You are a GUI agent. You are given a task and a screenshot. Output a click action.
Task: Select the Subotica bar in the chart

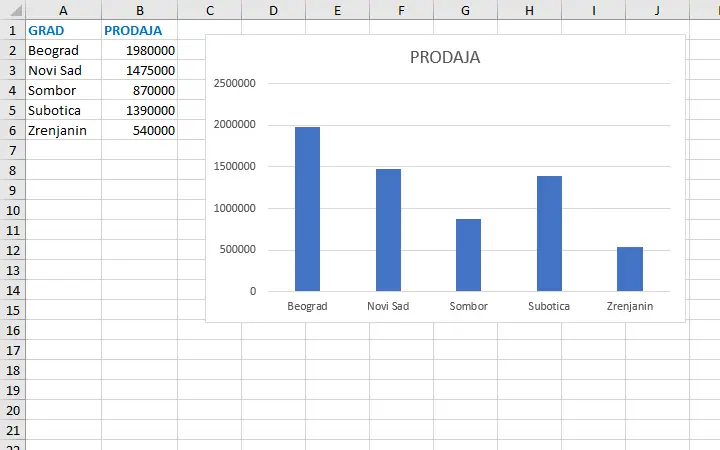coord(549,234)
